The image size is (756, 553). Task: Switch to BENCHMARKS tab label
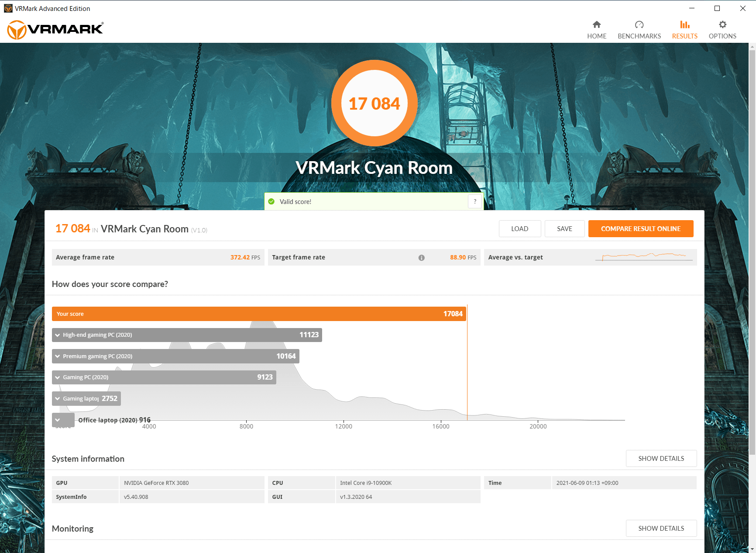click(639, 36)
